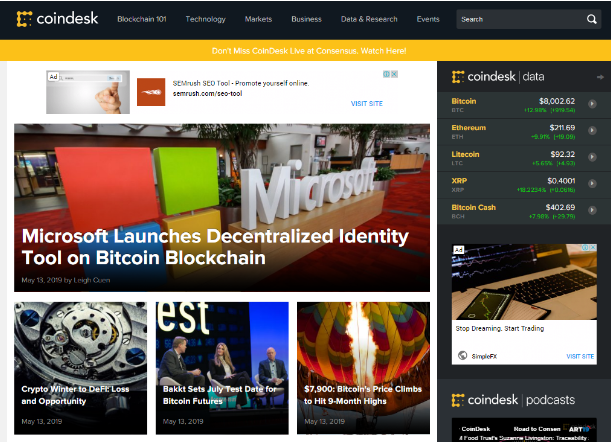Click the coindesk podcasts logo
The image size is (611, 442).
click(513, 400)
